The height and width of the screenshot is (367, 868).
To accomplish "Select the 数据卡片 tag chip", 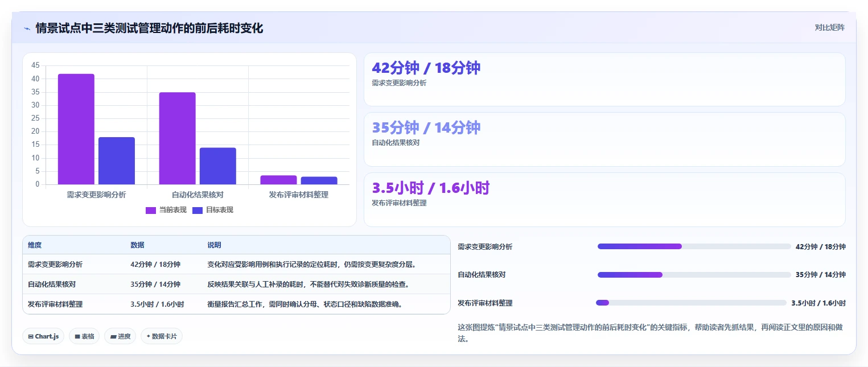I will click(x=162, y=336).
